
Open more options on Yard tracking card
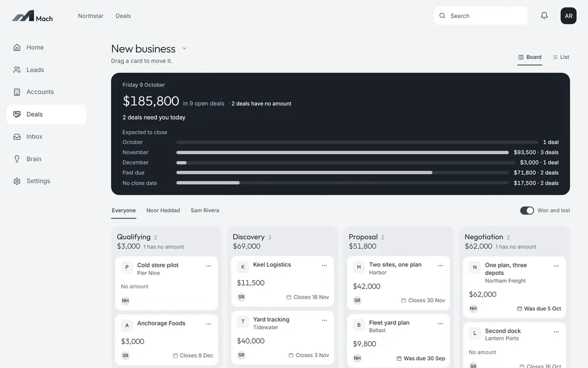point(325,320)
